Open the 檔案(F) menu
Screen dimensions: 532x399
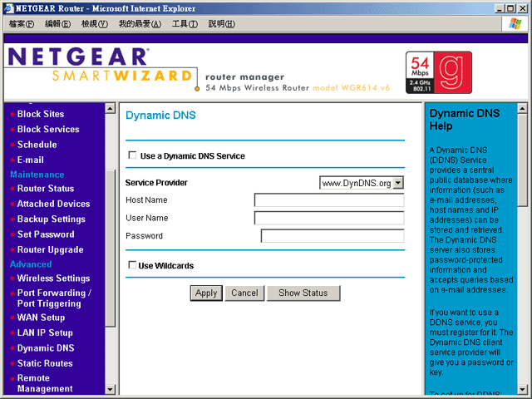tap(21, 24)
